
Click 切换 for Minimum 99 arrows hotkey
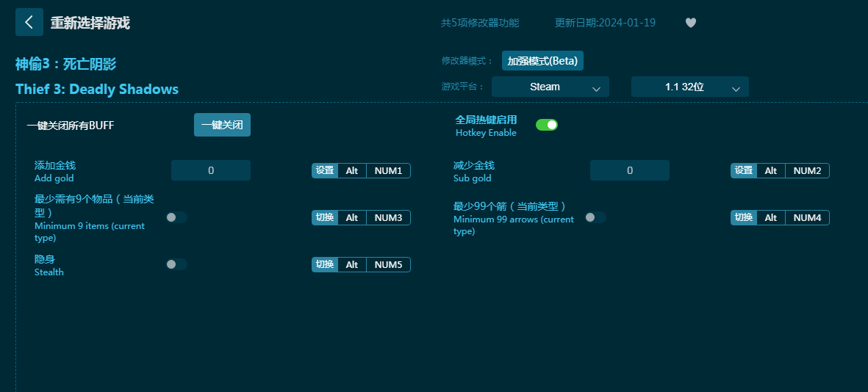click(744, 217)
